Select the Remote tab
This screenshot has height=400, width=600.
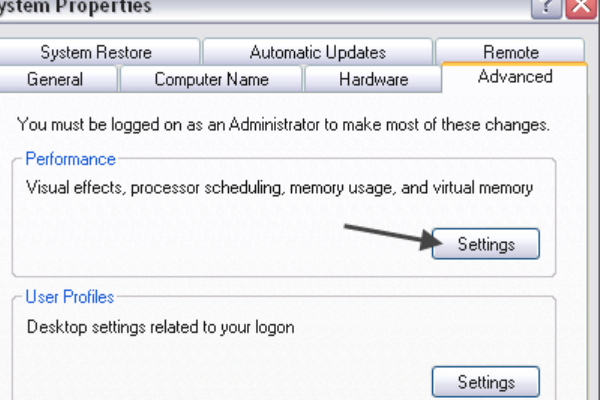click(510, 52)
